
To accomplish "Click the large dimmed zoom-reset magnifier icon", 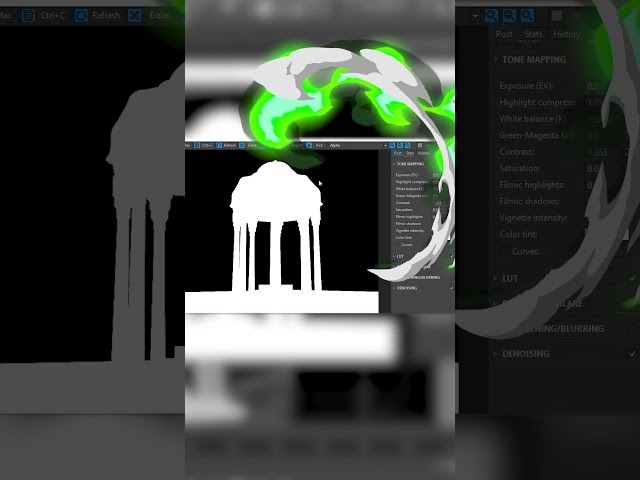I will [527, 16].
